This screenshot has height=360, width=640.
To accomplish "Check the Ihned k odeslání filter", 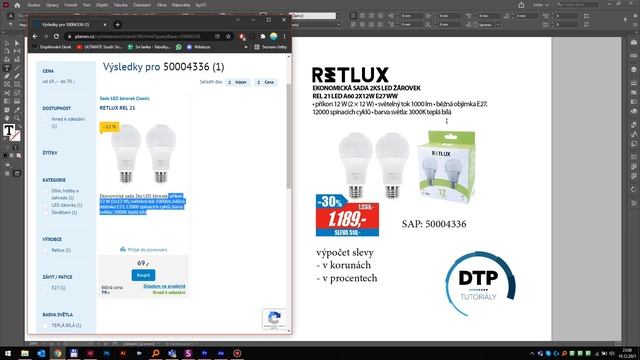I will point(46,120).
